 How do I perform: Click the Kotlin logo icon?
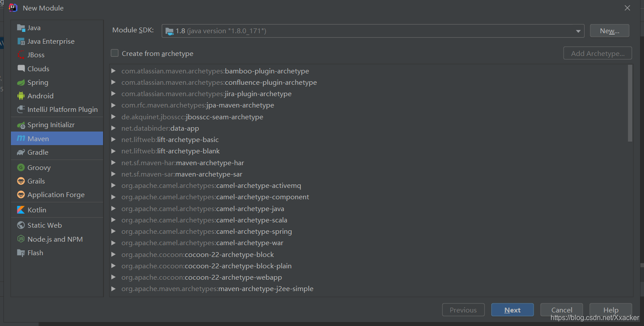click(21, 210)
